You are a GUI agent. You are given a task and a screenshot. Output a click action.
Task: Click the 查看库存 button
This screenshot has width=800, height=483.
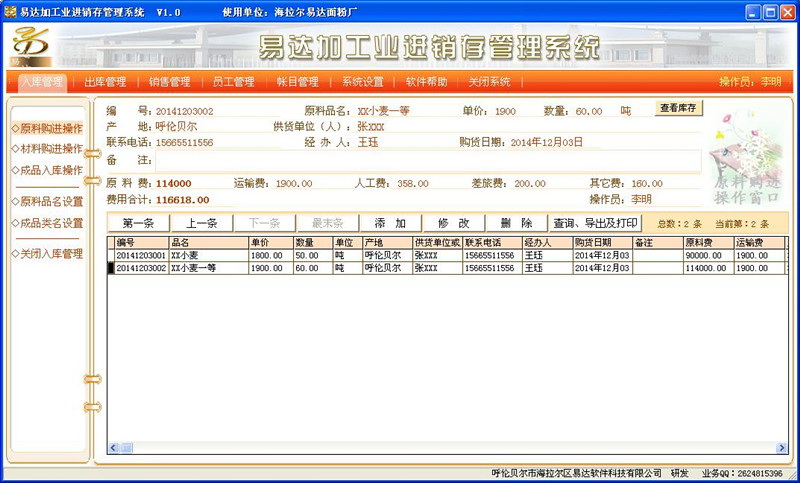[x=679, y=108]
